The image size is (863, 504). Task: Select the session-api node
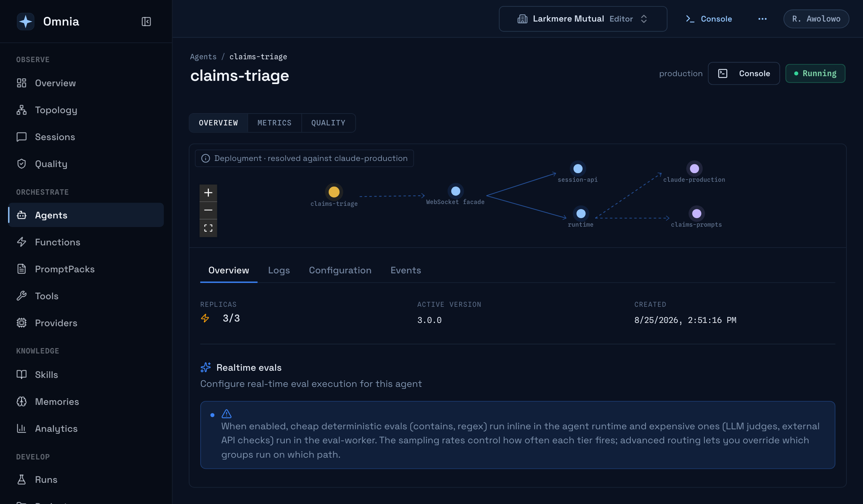578,168
